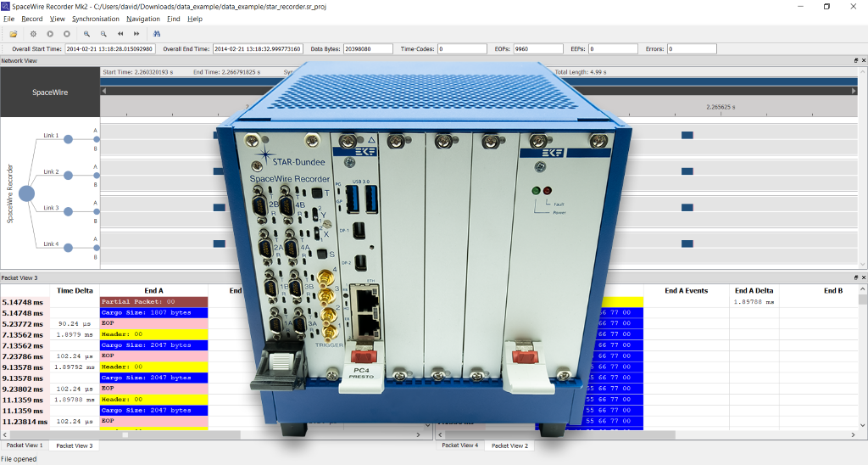Open the Synchronisation menu
Image resolution: width=868 pixels, height=465 pixels.
95,19
